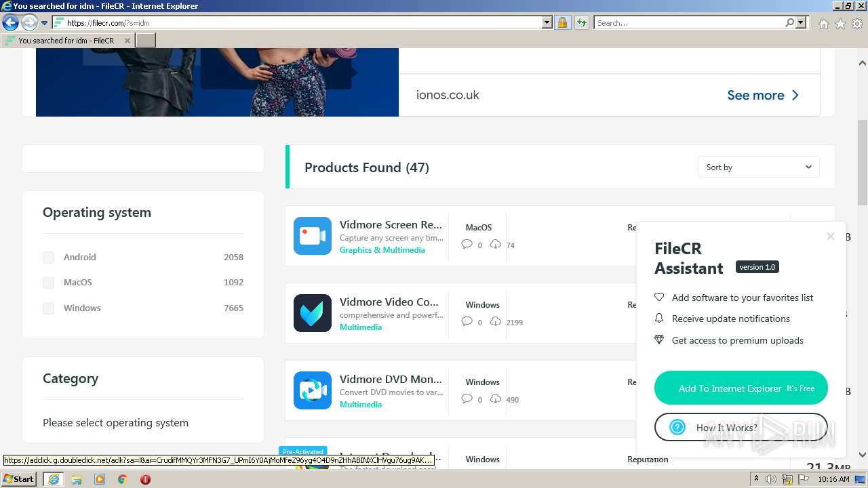This screenshot has width=868, height=488.
Task: Show hidden system tray icons
Action: [756, 479]
